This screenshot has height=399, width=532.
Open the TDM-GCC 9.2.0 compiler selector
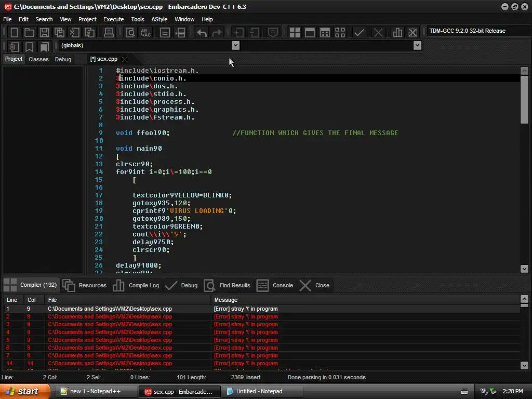[478, 31]
